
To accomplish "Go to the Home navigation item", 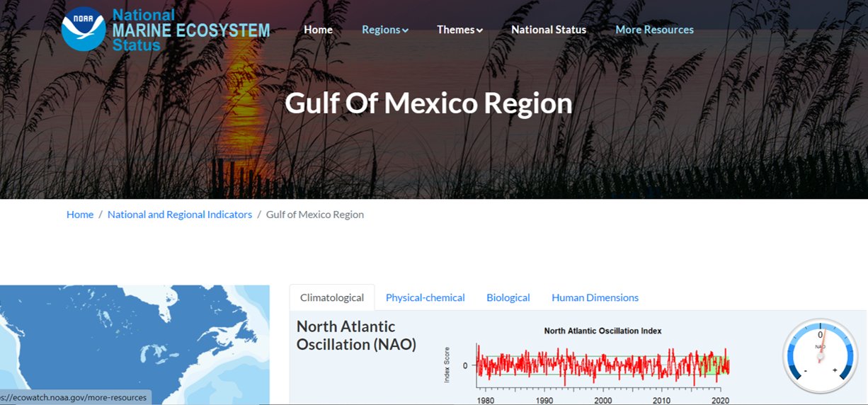I will point(318,30).
